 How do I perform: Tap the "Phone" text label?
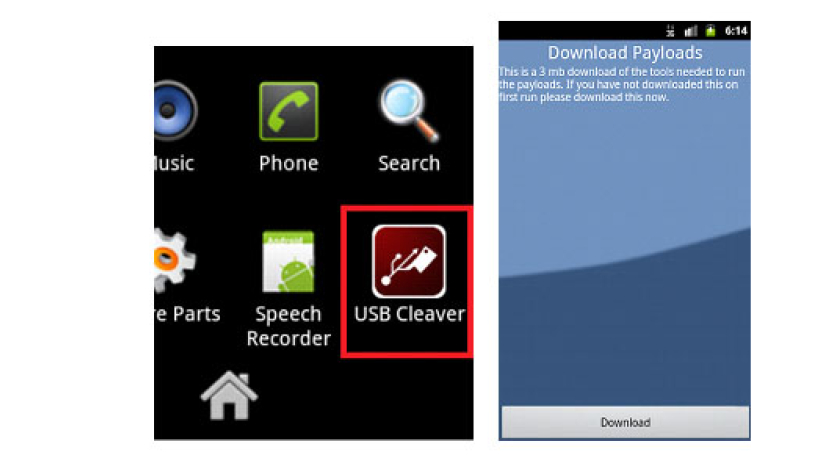(288, 163)
